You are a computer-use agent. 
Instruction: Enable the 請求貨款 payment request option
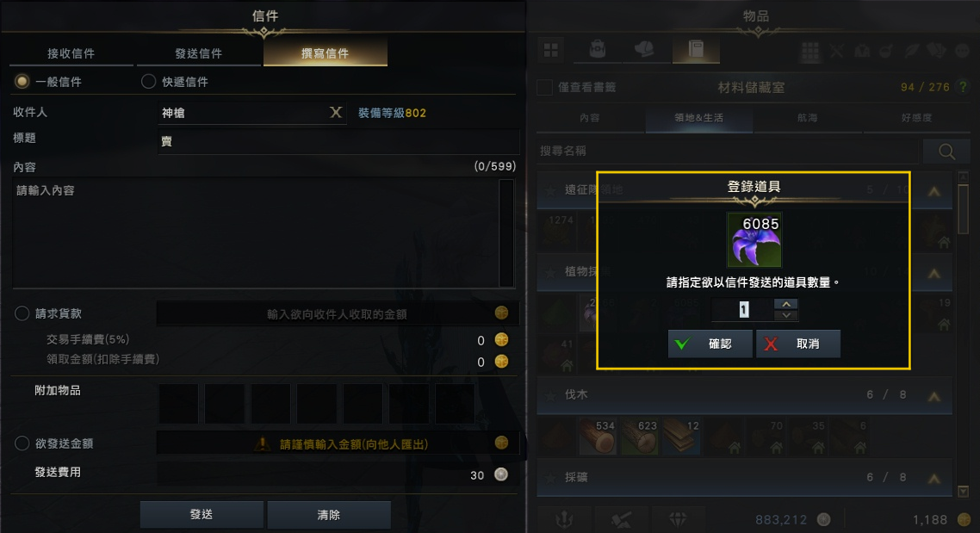coord(22,313)
